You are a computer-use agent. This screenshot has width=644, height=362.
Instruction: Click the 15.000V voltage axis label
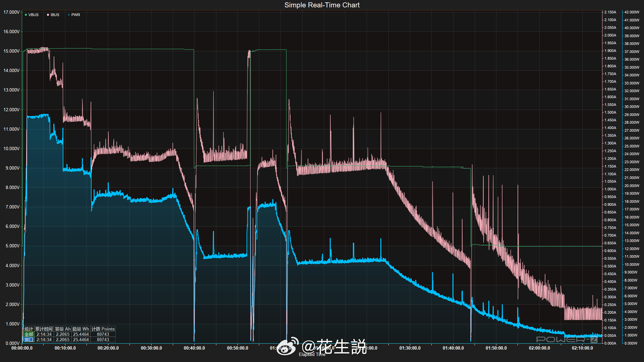tap(11, 51)
